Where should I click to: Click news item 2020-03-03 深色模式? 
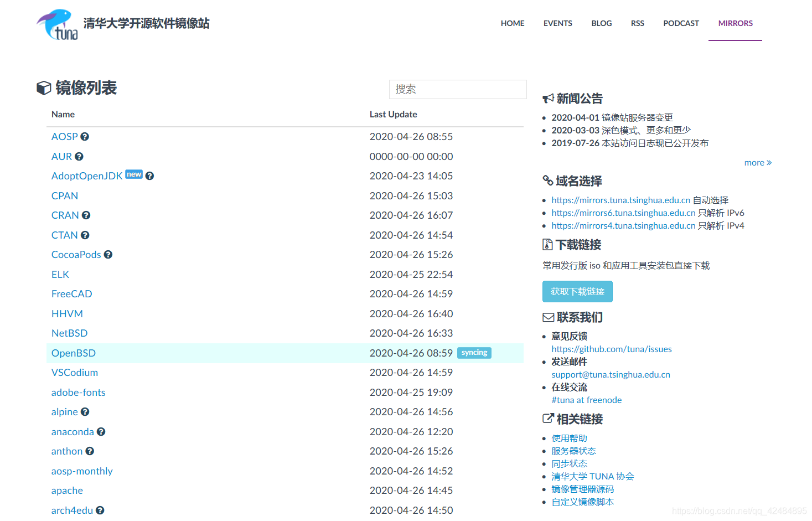(x=621, y=131)
